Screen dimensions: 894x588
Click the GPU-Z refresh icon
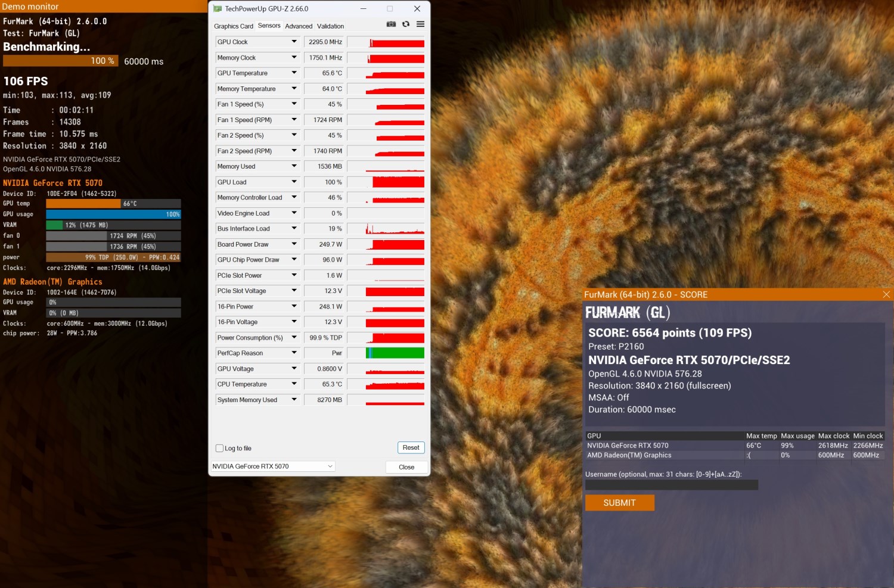pyautogui.click(x=406, y=24)
